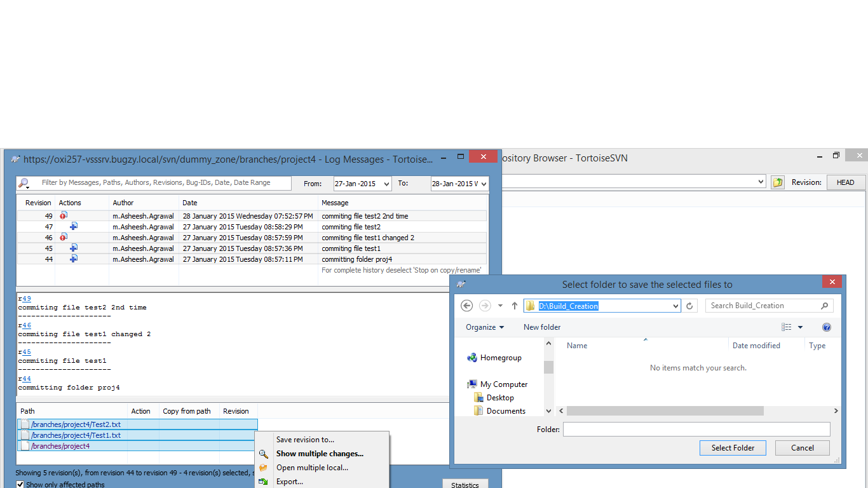Click the Documents folder icon in navigation pane
This screenshot has height=488, width=868.
(479, 411)
